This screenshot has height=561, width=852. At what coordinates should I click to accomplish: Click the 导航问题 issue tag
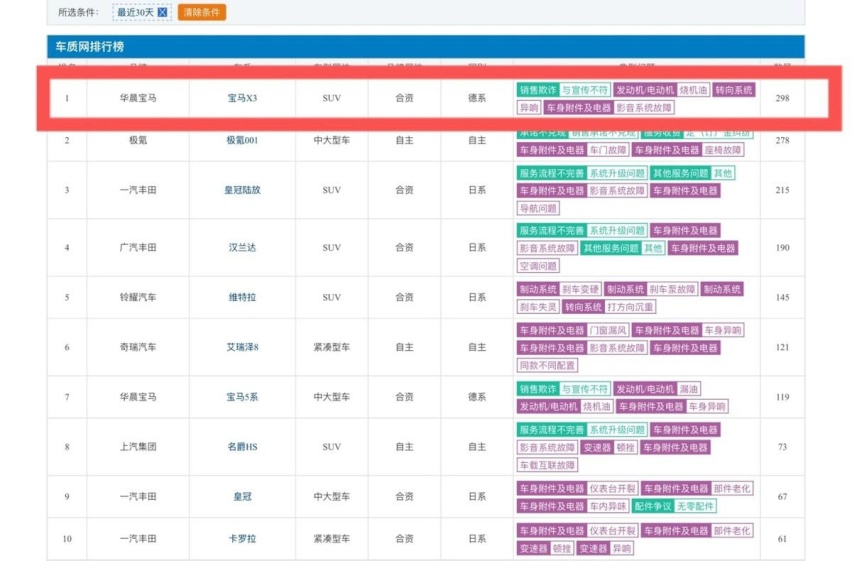538,208
